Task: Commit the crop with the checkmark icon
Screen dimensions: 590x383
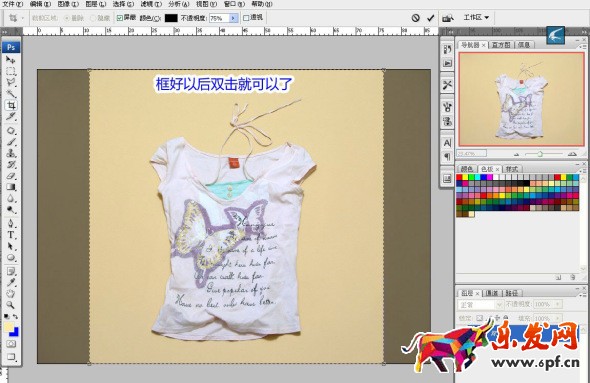Action: tap(430, 18)
